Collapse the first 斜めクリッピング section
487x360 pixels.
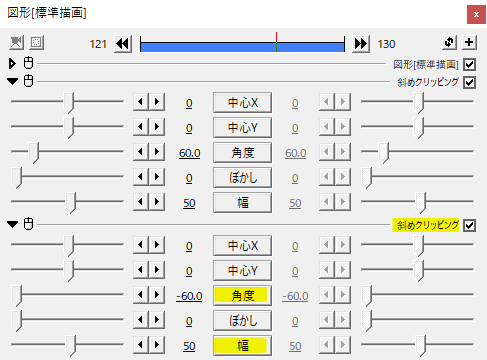(13, 81)
